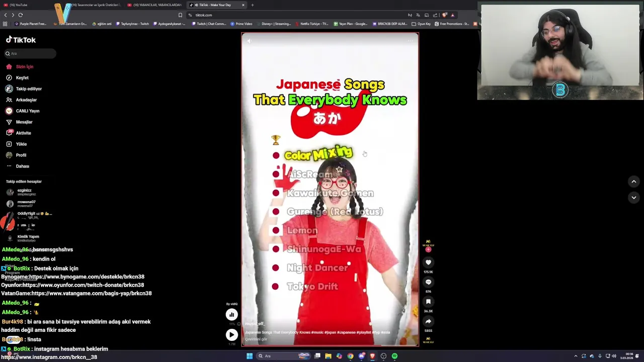
Task: Click the share page icon in address bar
Action: coord(435,15)
